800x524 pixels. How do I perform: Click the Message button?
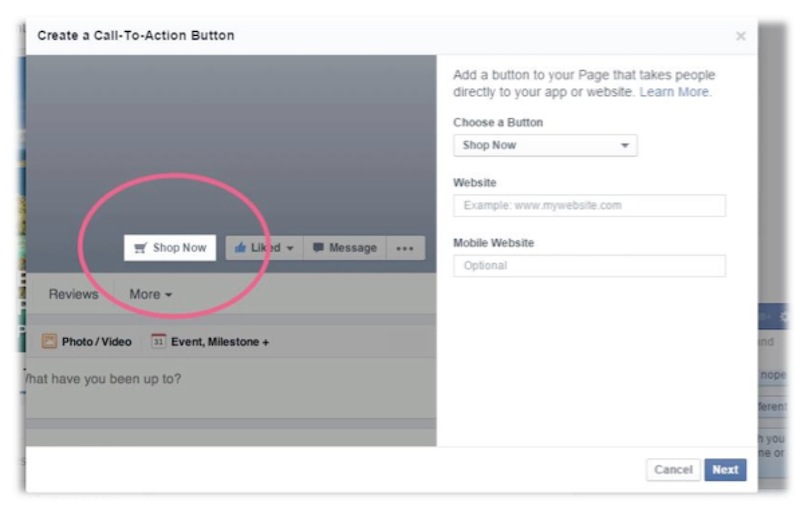coord(345,248)
